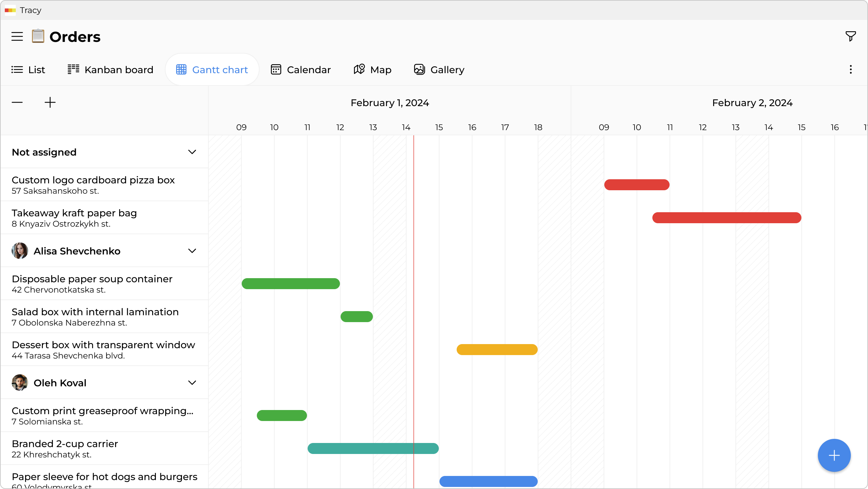Click the Calendar view icon
Viewport: 868px width, 489px height.
[276, 69]
